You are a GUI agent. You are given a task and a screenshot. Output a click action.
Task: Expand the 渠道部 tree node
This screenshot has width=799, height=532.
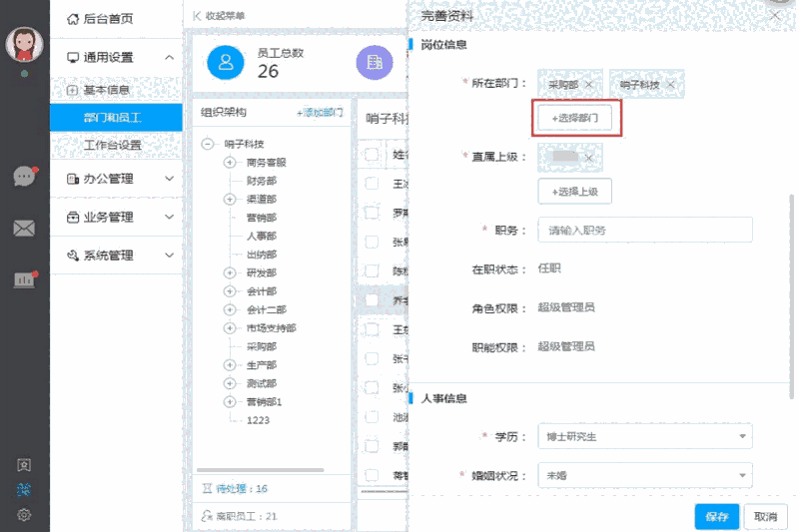(230, 199)
